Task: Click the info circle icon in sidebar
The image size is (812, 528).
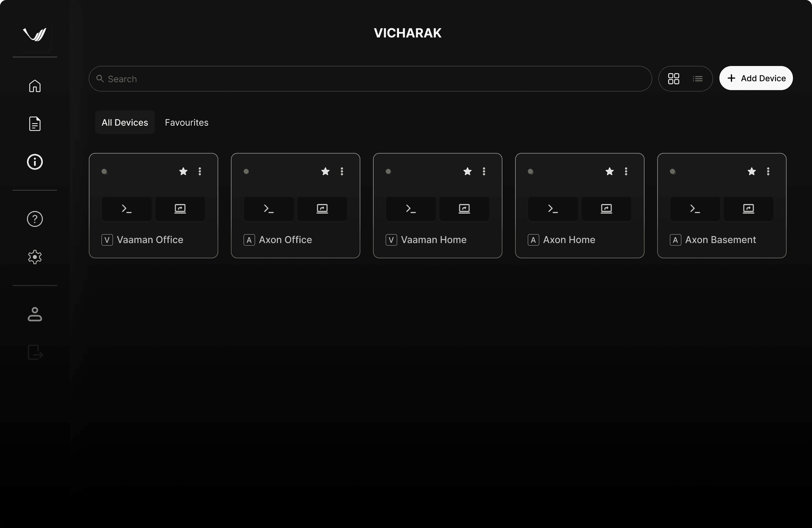Action: (35, 162)
